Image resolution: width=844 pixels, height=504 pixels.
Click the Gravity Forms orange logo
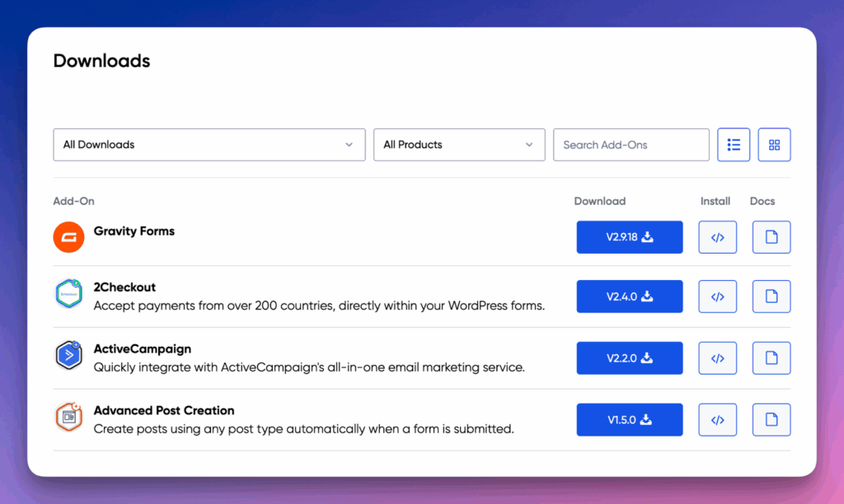coord(69,237)
